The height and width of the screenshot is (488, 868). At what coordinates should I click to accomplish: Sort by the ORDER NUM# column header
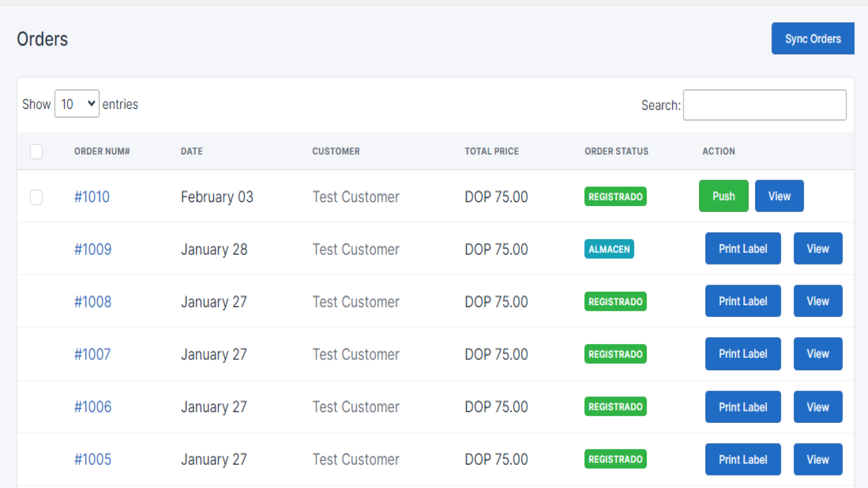[x=102, y=151]
